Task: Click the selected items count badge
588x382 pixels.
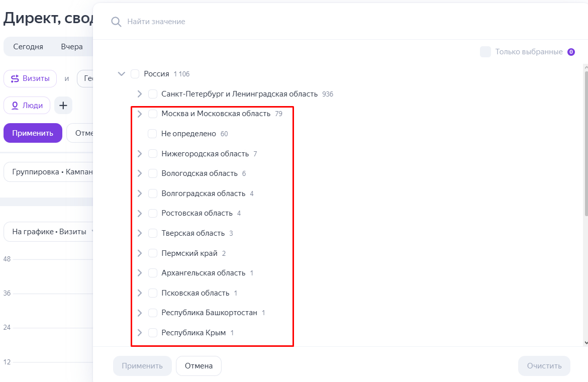Action: coord(571,52)
